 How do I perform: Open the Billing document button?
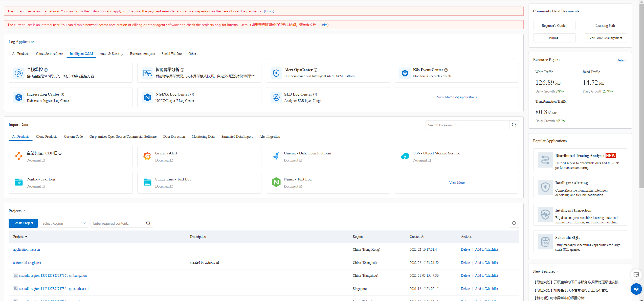pos(554,38)
